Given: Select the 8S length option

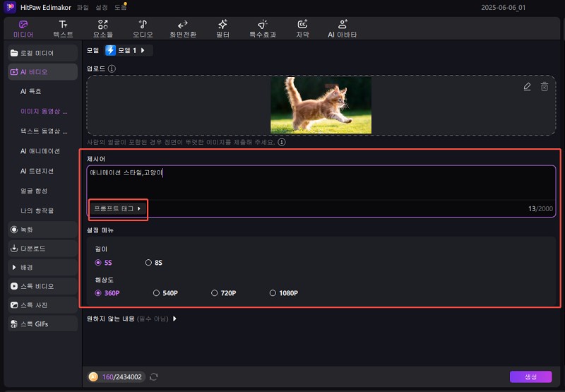Looking at the screenshot, I should [x=154, y=263].
